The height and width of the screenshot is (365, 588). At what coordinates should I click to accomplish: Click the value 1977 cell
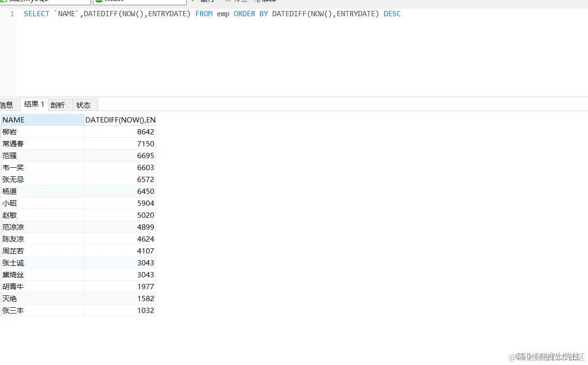pos(120,287)
